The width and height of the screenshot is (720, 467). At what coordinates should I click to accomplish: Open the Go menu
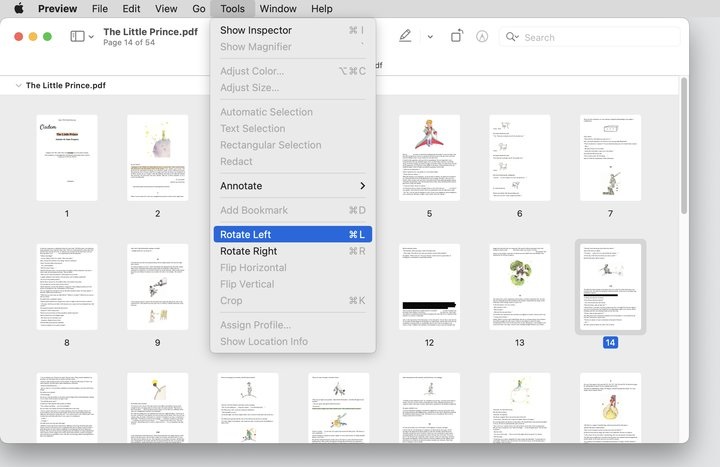198,9
